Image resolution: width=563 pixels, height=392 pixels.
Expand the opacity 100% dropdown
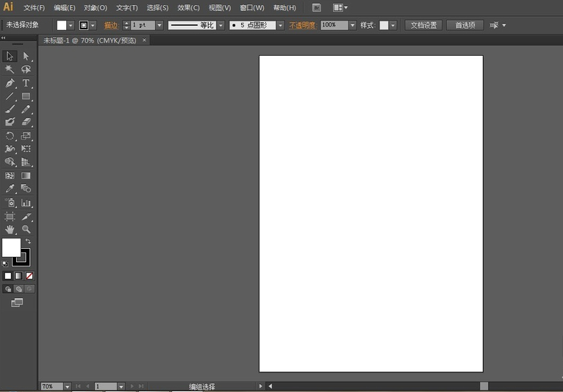point(353,25)
